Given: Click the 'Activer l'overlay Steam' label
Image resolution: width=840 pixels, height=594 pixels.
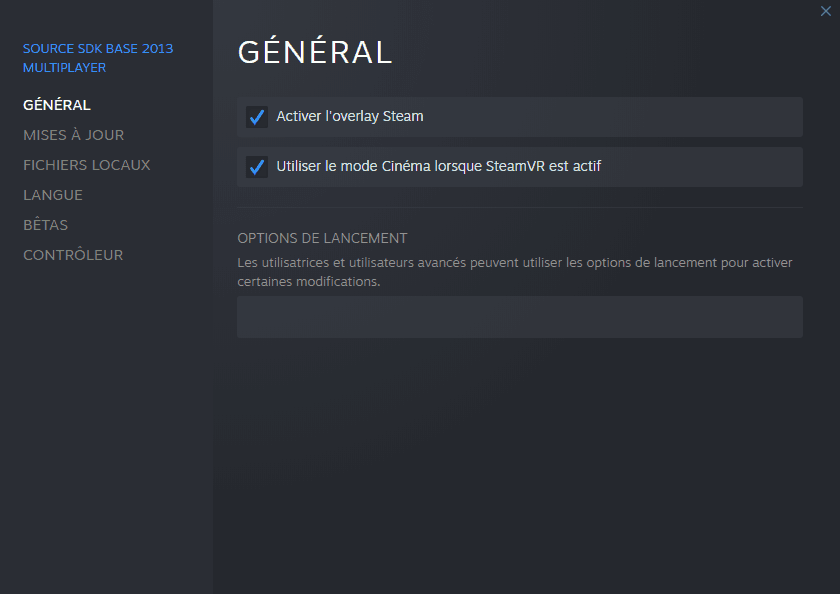Looking at the screenshot, I should (x=350, y=116).
